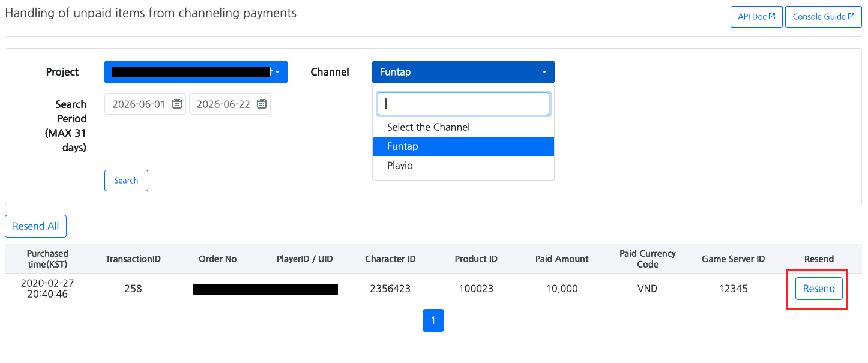Click the Purchased time(KST) column header
Image resolution: width=868 pixels, height=363 pixels.
(x=47, y=259)
